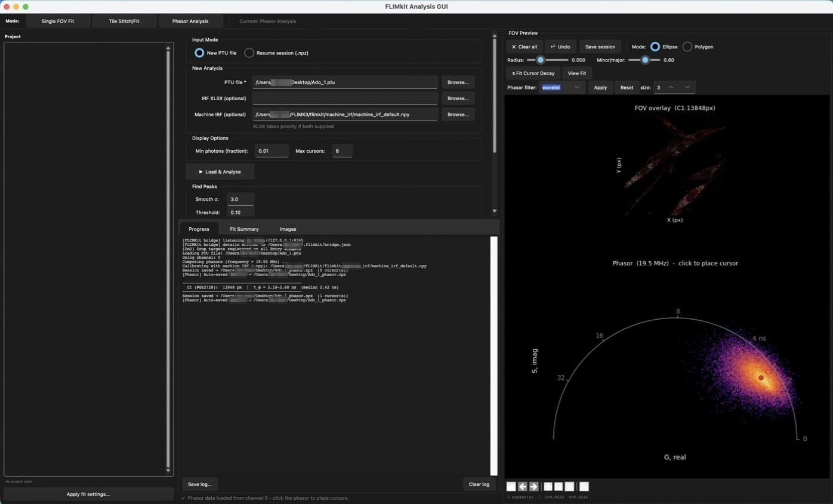Image resolution: width=833 pixels, height=504 pixels.
Task: Select the Phasor Analysis mode tab
Action: 190,21
